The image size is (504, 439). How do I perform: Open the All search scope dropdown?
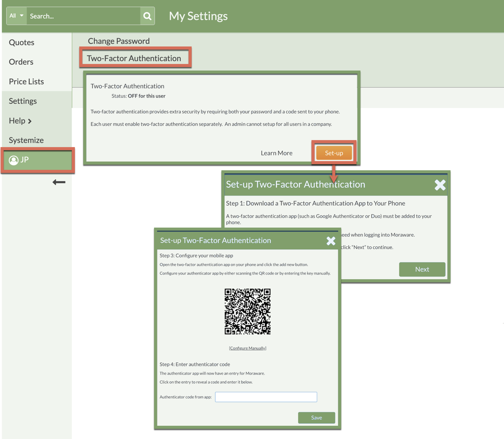click(16, 16)
